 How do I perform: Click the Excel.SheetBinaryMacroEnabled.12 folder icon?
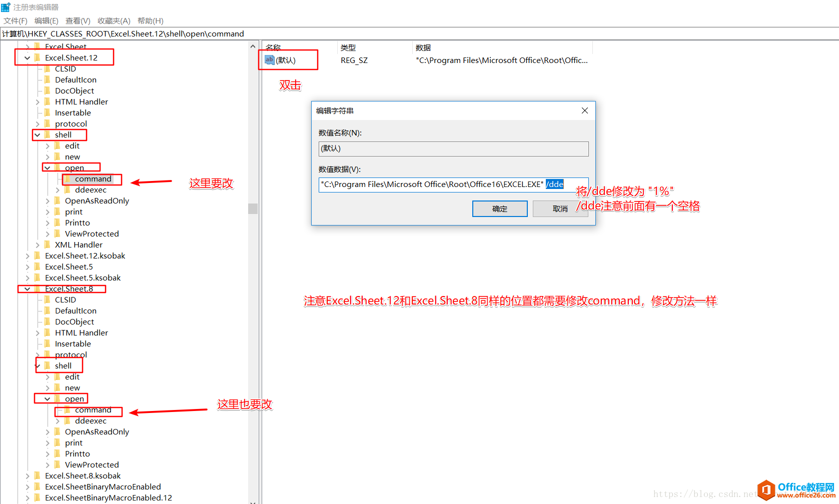pyautogui.click(x=38, y=497)
